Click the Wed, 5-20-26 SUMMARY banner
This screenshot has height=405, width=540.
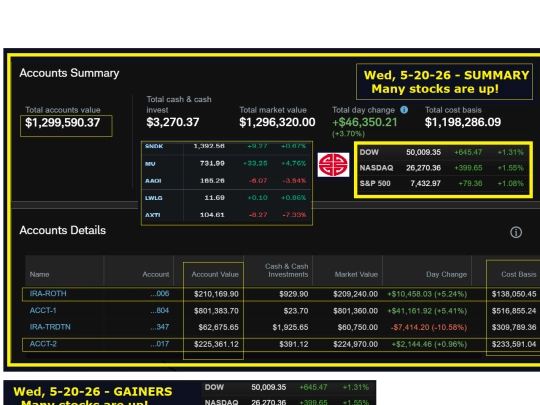(445, 82)
